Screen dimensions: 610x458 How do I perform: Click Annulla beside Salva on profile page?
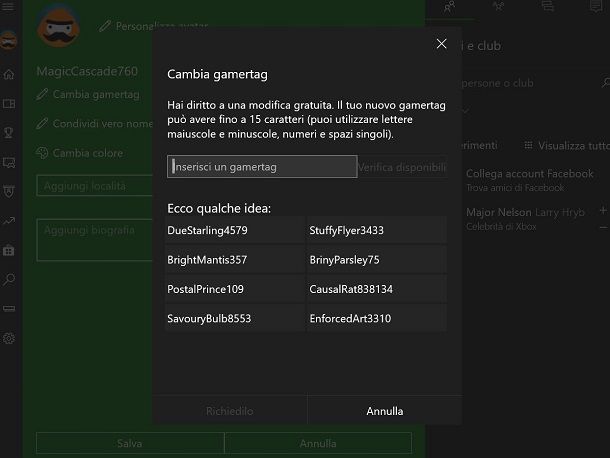click(x=318, y=443)
